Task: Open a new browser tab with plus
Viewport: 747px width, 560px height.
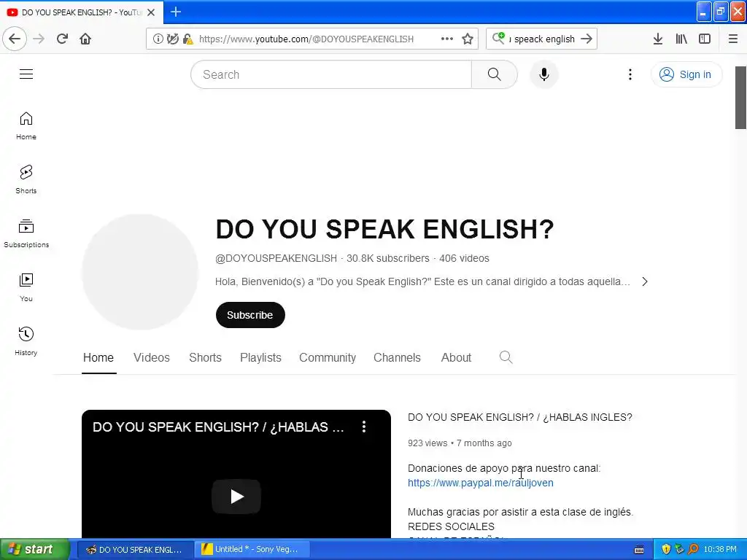Action: [176, 12]
